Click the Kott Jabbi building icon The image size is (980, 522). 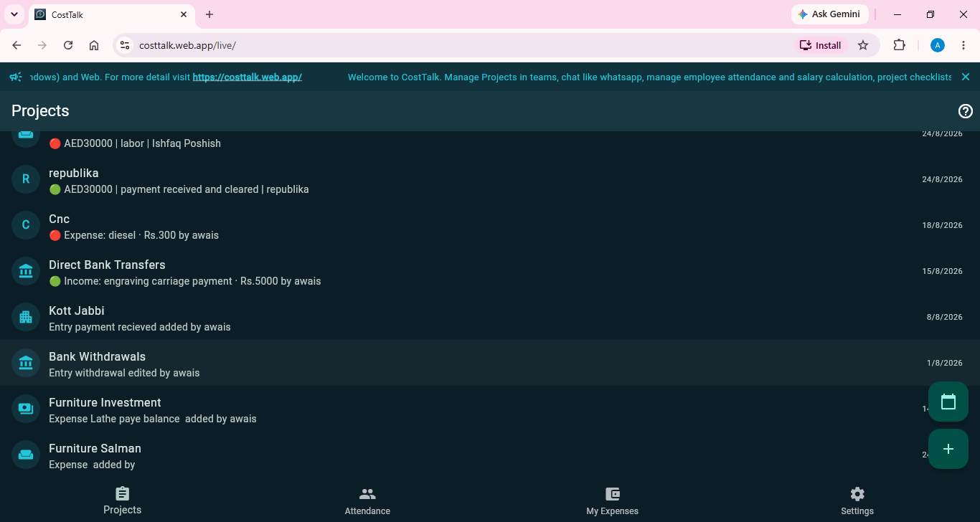[26, 317]
